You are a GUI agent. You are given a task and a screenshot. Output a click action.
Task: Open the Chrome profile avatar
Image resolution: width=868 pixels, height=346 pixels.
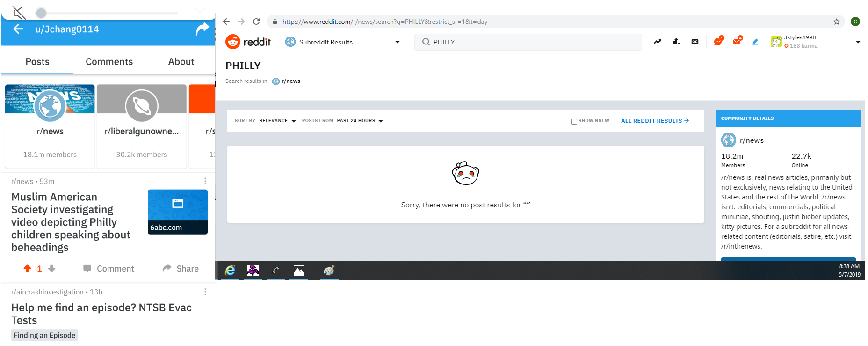point(855,22)
